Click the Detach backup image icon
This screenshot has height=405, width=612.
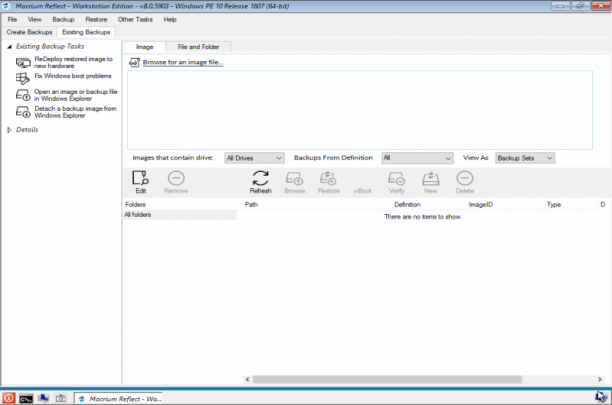(23, 112)
